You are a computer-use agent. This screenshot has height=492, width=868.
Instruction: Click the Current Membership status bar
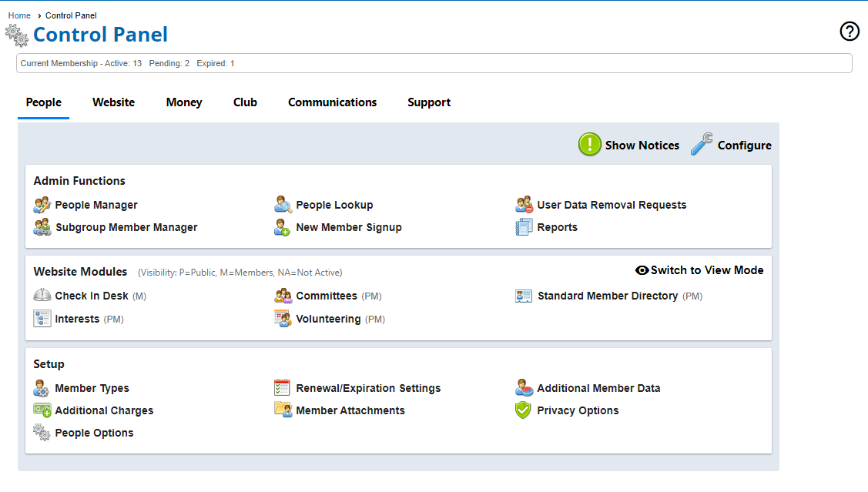434,63
